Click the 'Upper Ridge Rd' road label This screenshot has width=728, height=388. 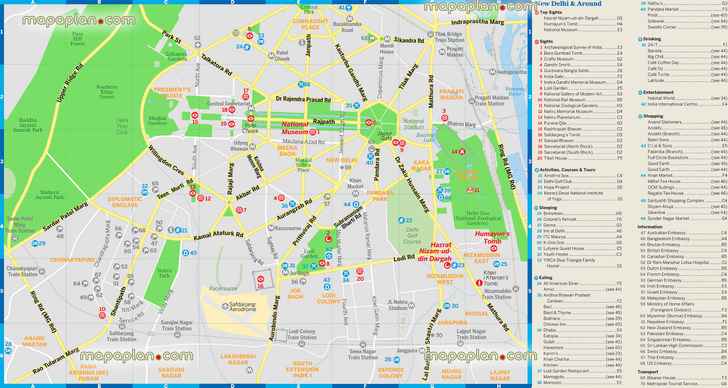pyautogui.click(x=69, y=84)
